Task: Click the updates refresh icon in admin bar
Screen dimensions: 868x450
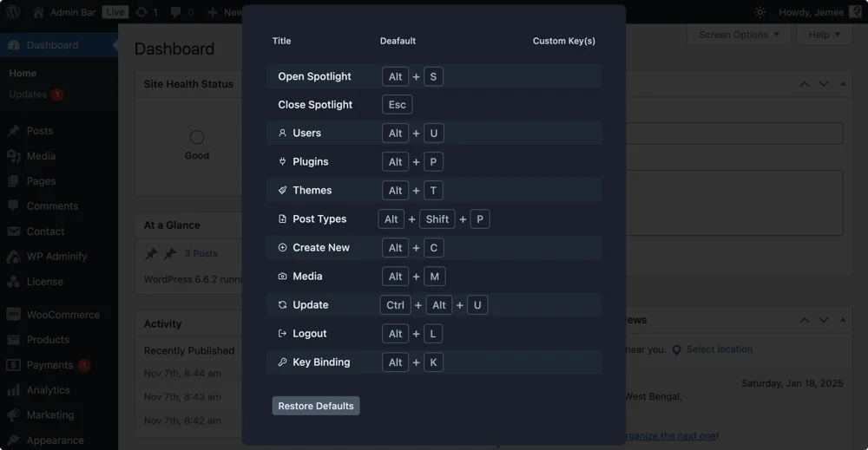Action: (x=141, y=11)
